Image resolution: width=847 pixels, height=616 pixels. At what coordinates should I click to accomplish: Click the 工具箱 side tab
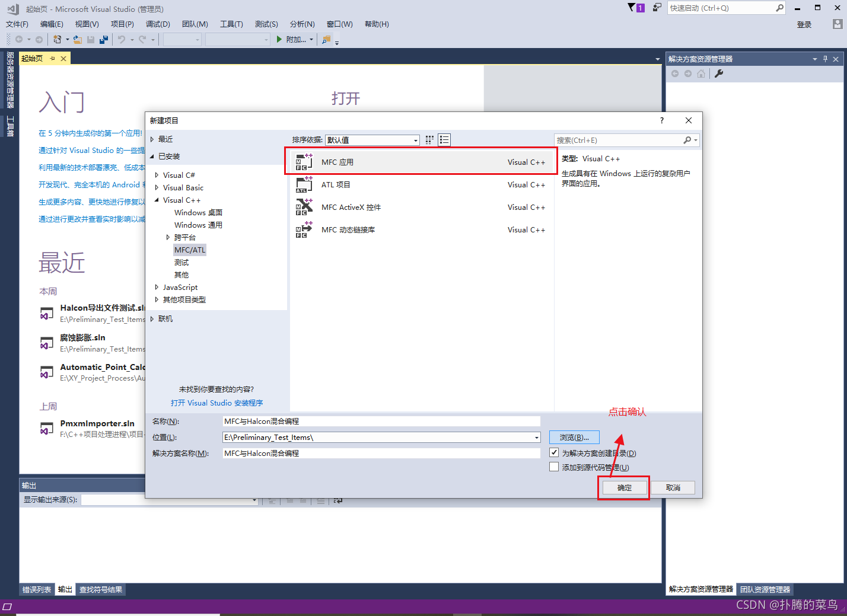[x=10, y=126]
